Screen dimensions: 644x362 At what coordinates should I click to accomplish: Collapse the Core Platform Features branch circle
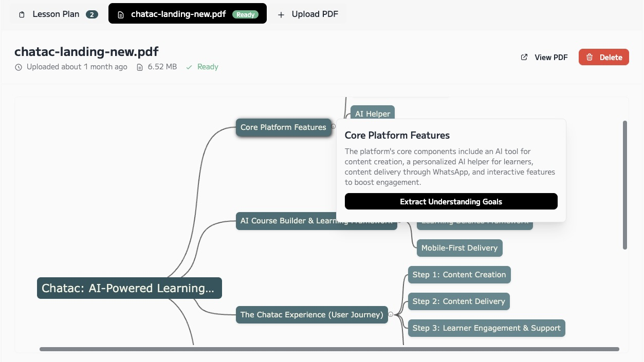333,127
